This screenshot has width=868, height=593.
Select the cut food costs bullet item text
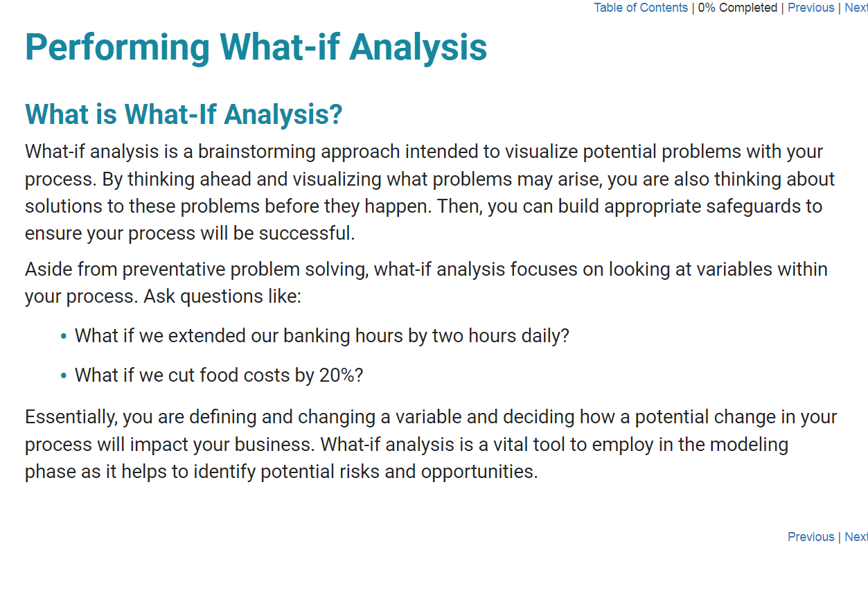point(219,375)
